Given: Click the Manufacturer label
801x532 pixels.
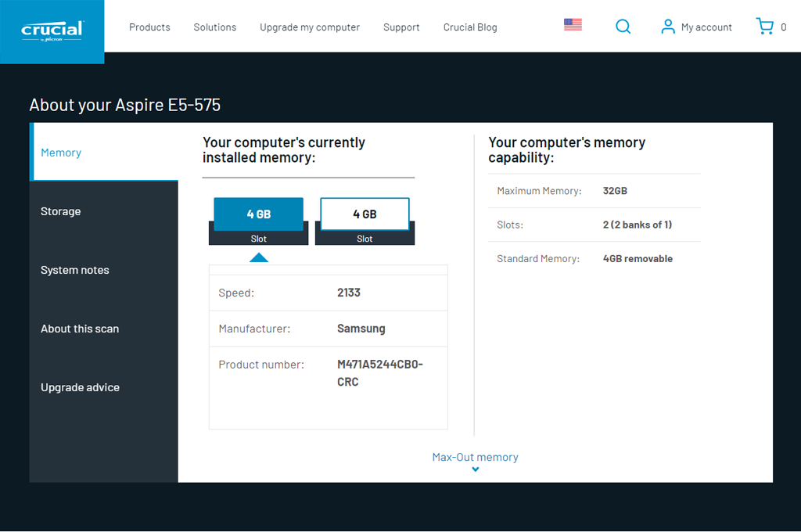Looking at the screenshot, I should point(254,329).
